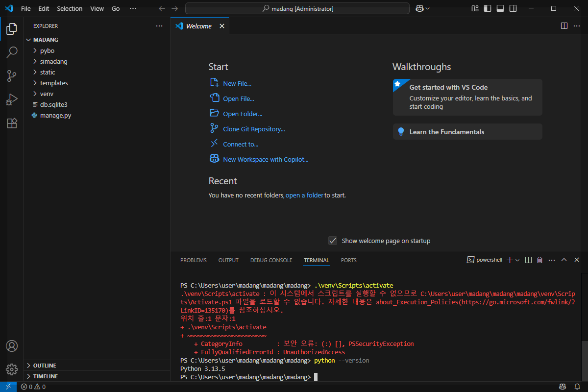Open Explorer Views and More Actions ellipsis
Screen dimensions: 588x392
point(159,26)
